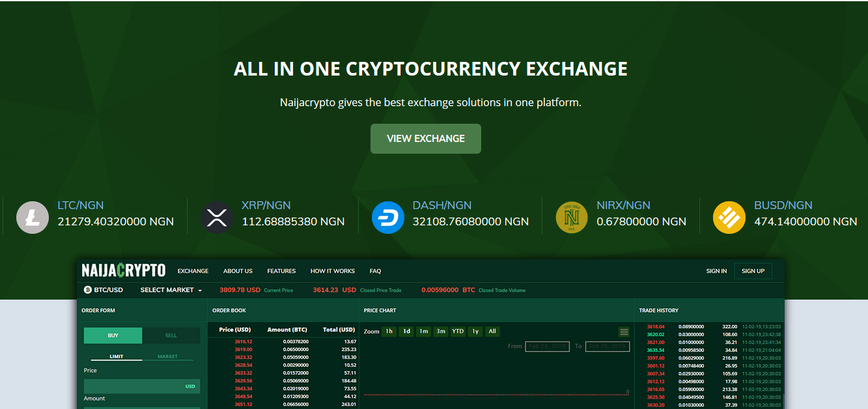
Task: Open the FAQ menu item
Action: [375, 271]
